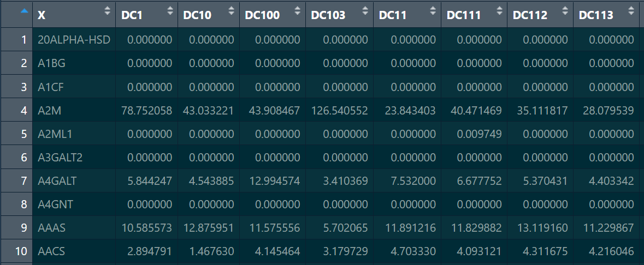Click value 126.540552 in DC103 column
The image size is (644, 265).
coord(339,110)
